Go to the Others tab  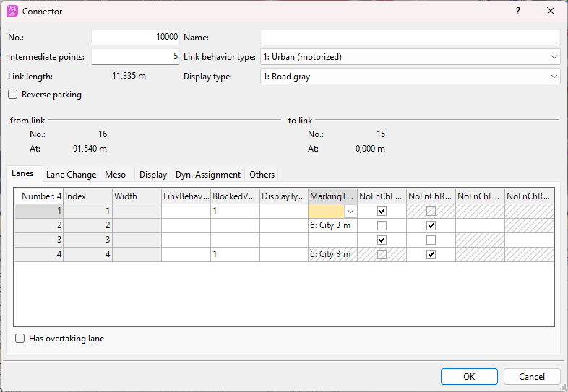[x=262, y=175]
